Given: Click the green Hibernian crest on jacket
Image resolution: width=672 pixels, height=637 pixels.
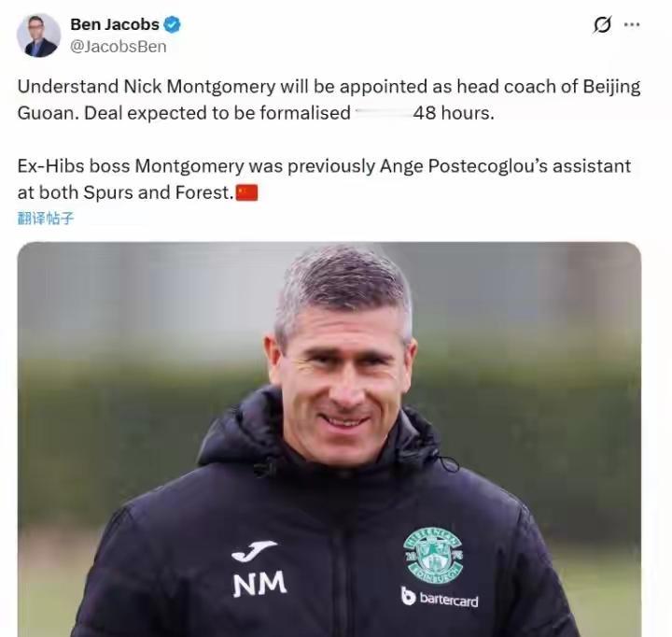Looking at the screenshot, I should pos(433,555).
